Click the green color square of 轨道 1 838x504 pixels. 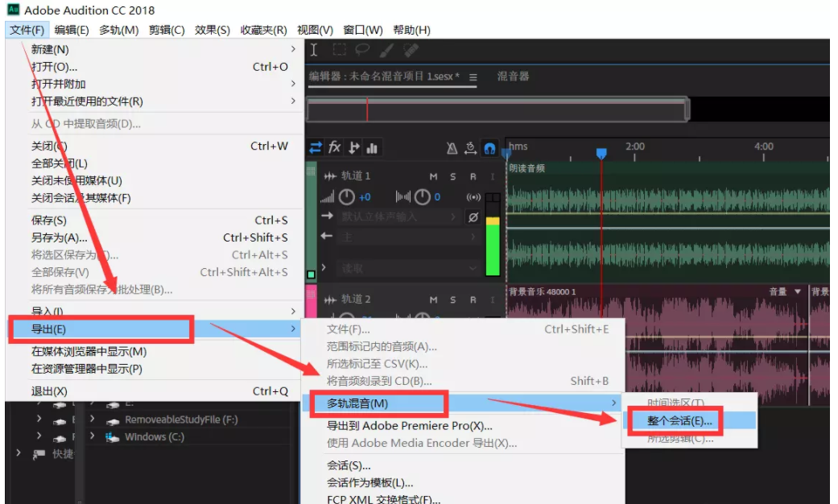coord(311,275)
